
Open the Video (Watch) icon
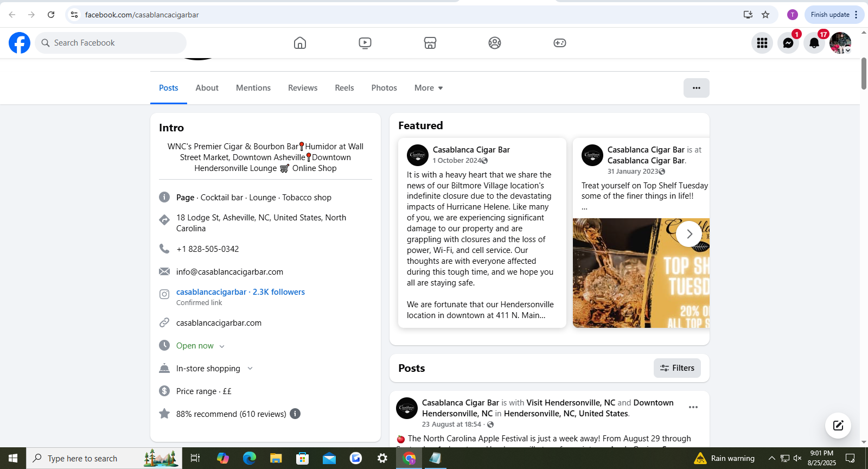[x=365, y=43]
